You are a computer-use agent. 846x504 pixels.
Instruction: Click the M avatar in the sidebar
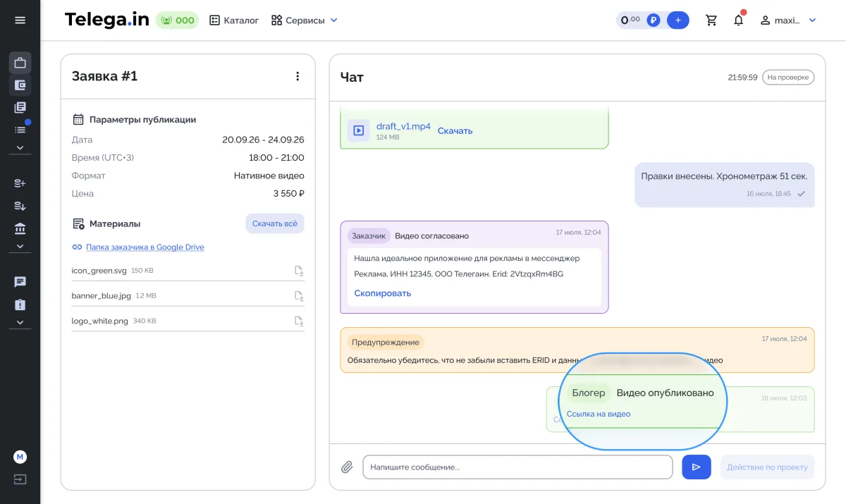[x=20, y=457]
